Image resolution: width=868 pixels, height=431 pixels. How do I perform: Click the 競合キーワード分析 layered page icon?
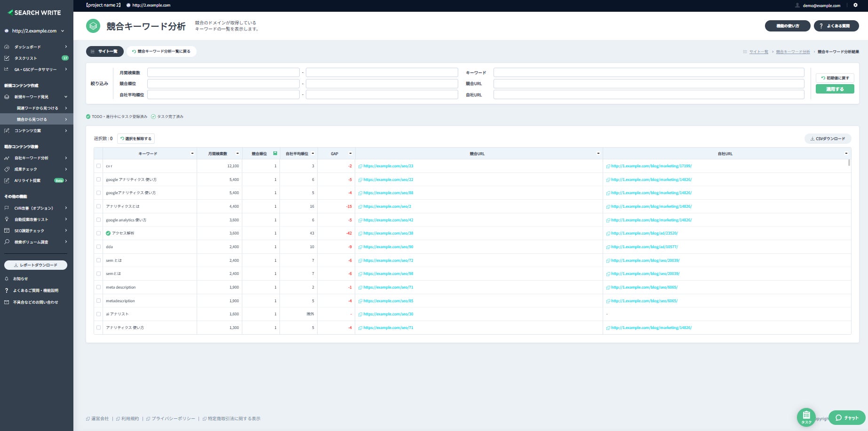93,26
